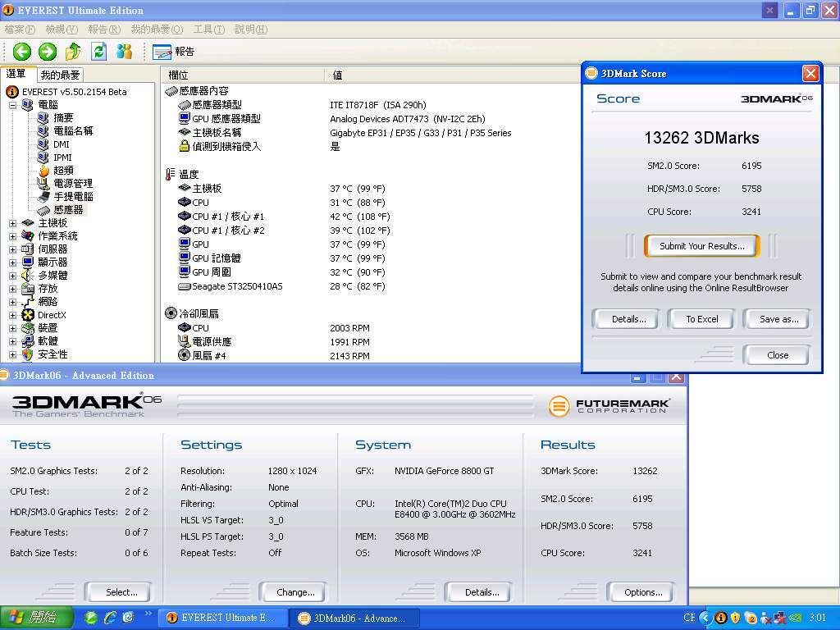Viewport: 840px width, 630px height.
Task: Select the 主機板名稱 row
Action: click(345, 133)
